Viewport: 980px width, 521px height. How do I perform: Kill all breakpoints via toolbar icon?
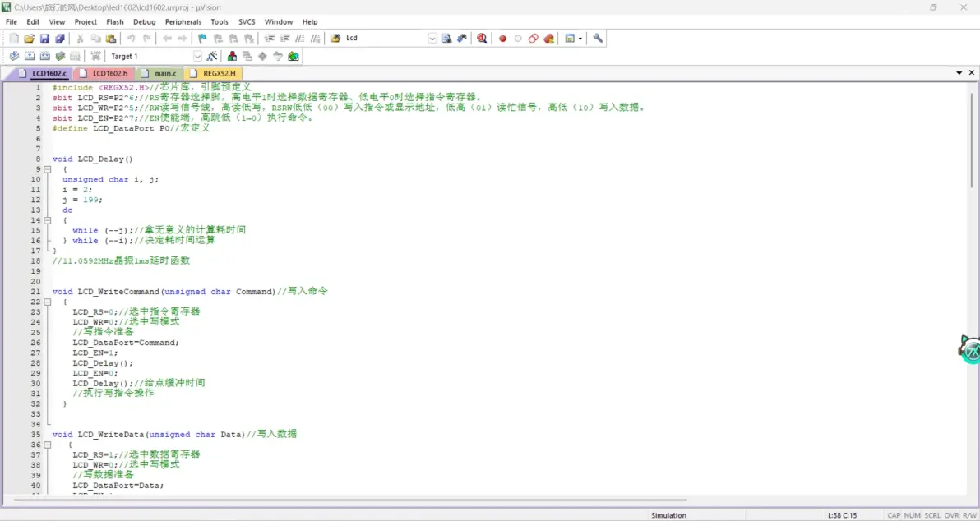tap(548, 38)
